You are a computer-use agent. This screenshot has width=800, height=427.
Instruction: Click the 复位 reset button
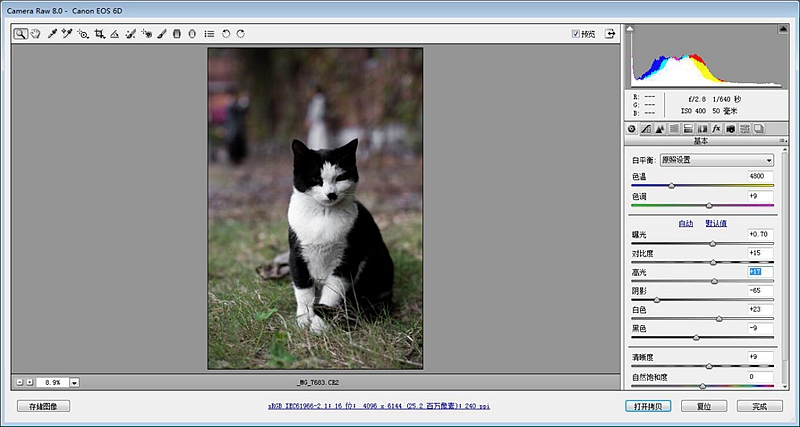click(704, 407)
